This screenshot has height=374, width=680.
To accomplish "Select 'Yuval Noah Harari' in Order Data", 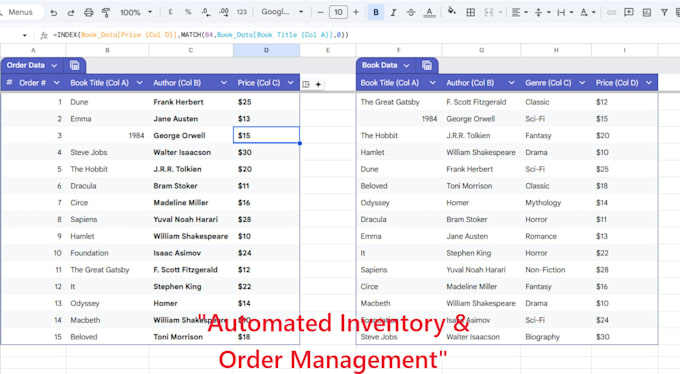I will click(185, 220).
